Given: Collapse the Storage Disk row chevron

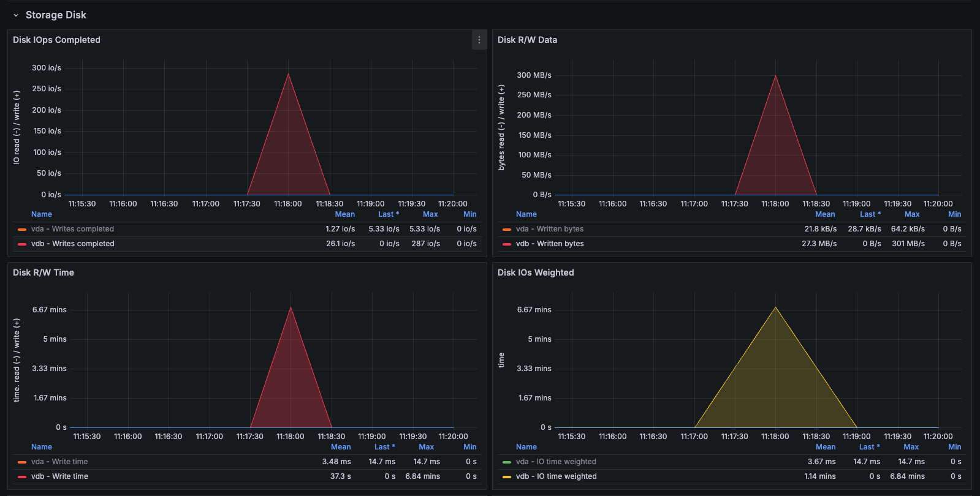Looking at the screenshot, I should (x=16, y=15).
